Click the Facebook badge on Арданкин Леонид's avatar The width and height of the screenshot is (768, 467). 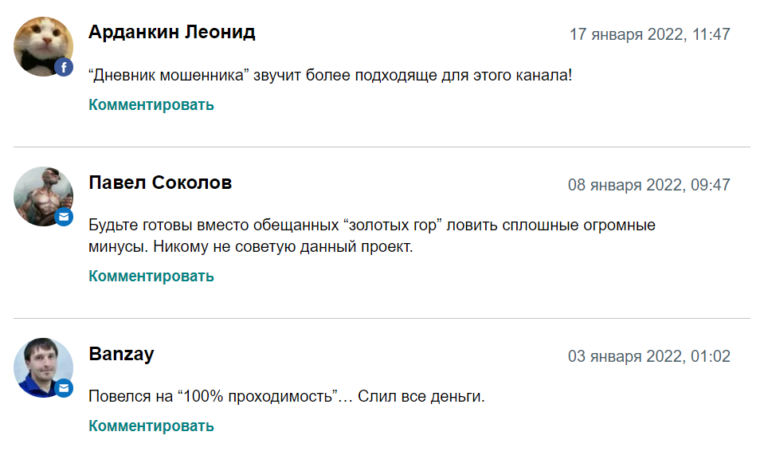point(65,67)
